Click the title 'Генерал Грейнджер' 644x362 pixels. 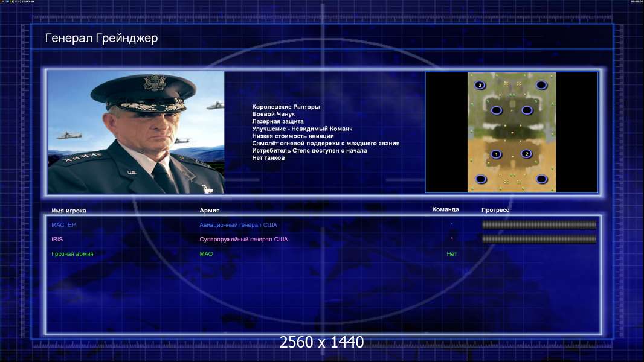coord(101,38)
